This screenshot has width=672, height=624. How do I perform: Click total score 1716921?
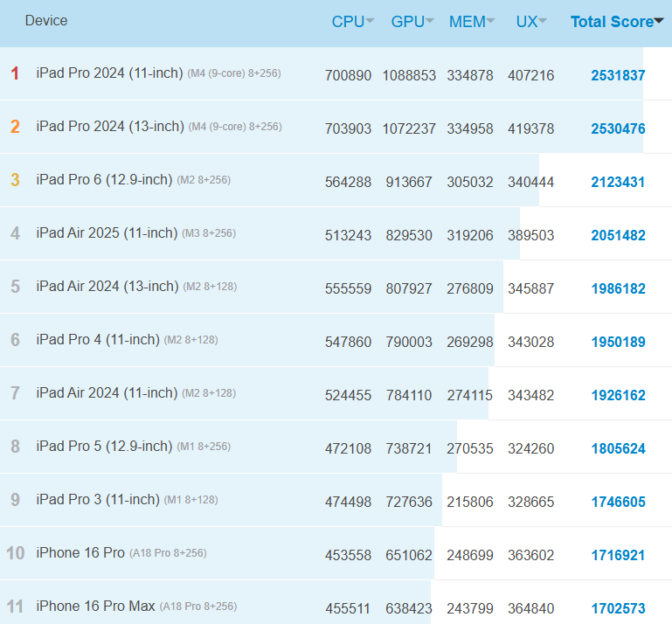pos(618,556)
